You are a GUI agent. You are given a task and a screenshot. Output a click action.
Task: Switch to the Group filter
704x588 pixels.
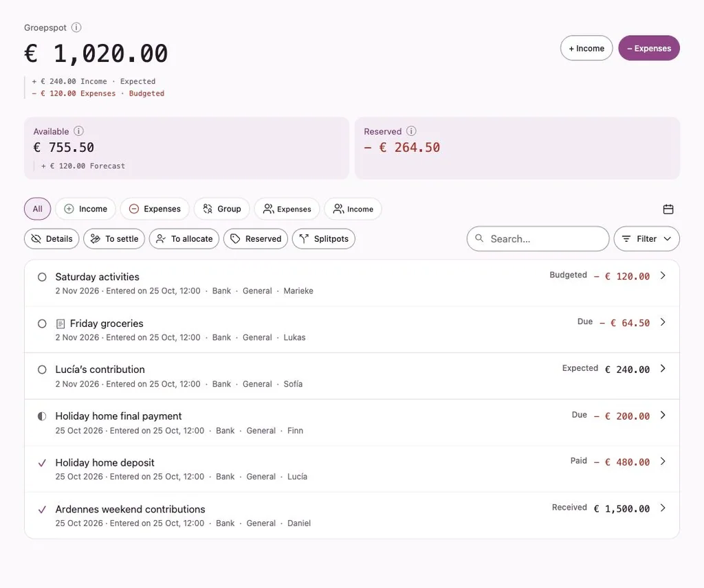[222, 209]
